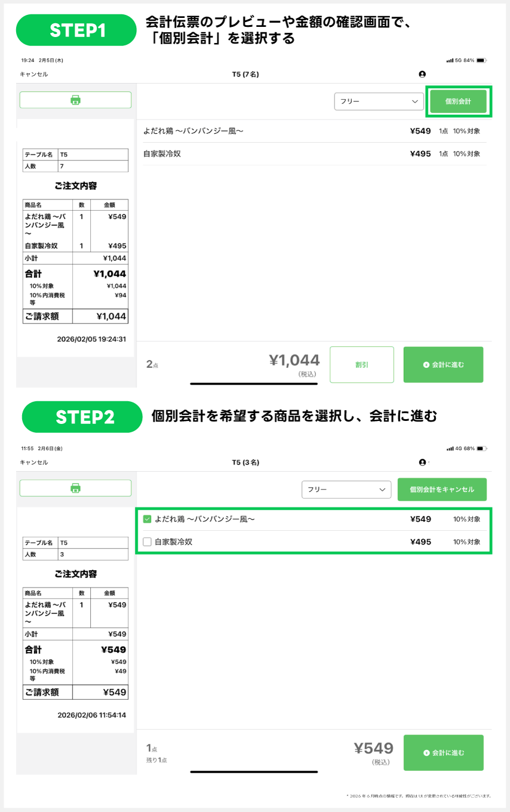Open the 割引 discount button
The image size is (510, 812).
click(x=362, y=364)
